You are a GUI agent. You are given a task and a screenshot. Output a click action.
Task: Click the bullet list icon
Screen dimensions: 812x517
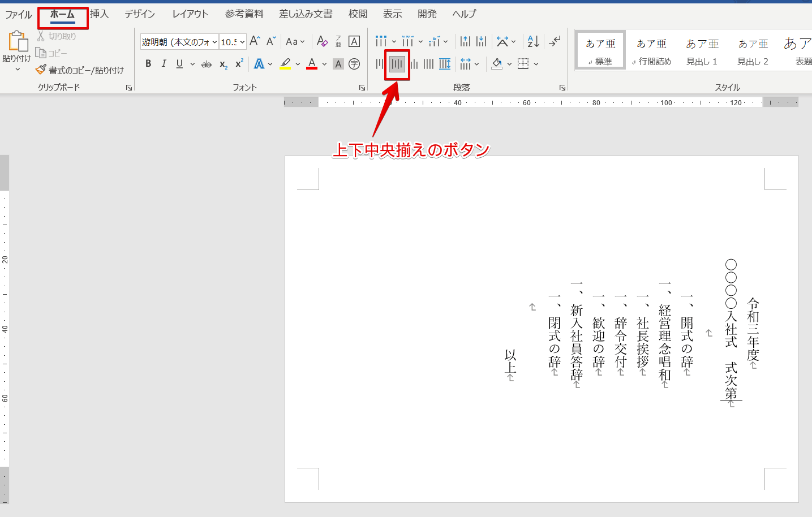pyautogui.click(x=381, y=41)
